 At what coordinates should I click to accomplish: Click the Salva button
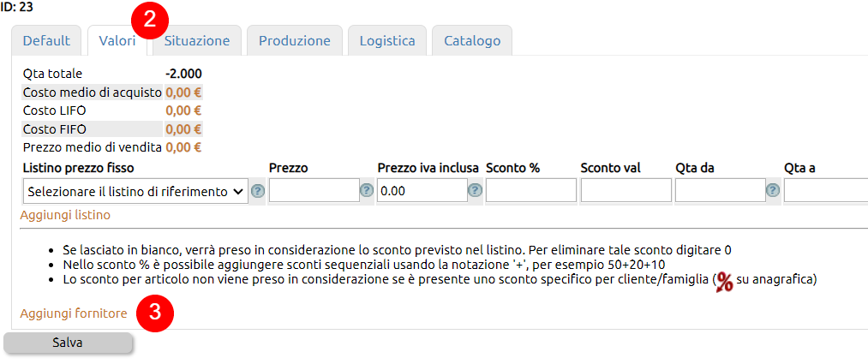(68, 343)
